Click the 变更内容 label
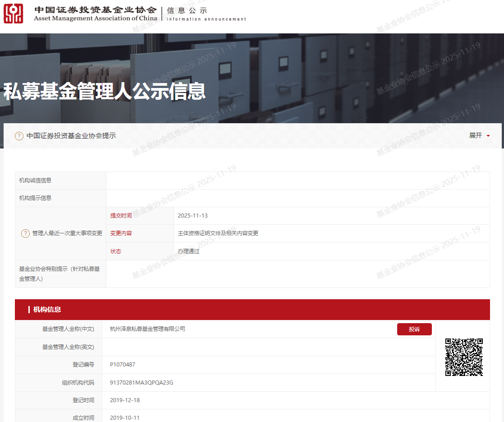 (x=121, y=233)
